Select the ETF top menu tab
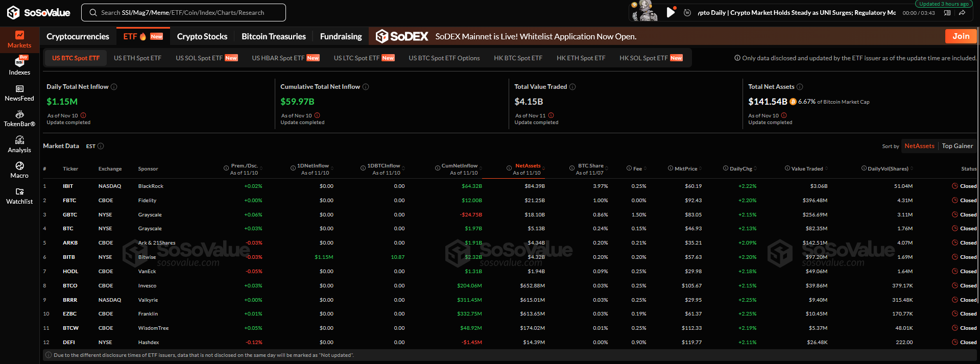This screenshot has height=364, width=980. click(142, 36)
